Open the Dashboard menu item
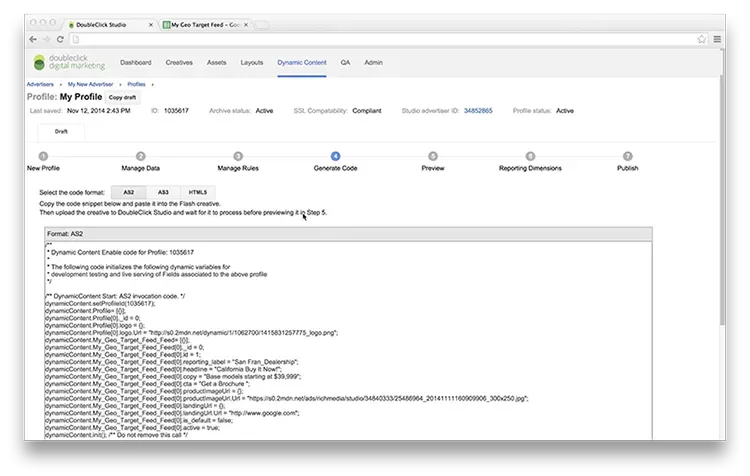Image resolution: width=750 pixels, height=476 pixels. tap(136, 62)
